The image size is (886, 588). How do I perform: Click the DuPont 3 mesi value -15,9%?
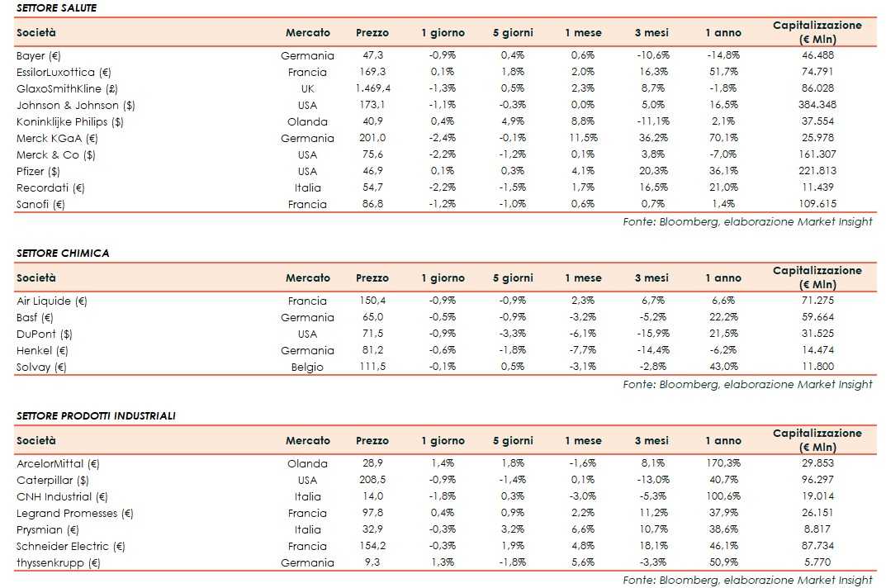tap(651, 334)
